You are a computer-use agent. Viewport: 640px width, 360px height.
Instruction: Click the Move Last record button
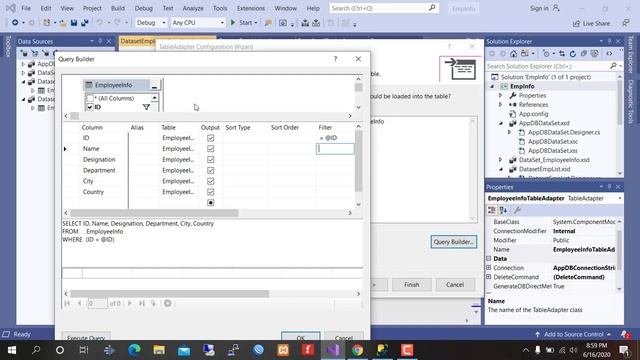pos(142,303)
